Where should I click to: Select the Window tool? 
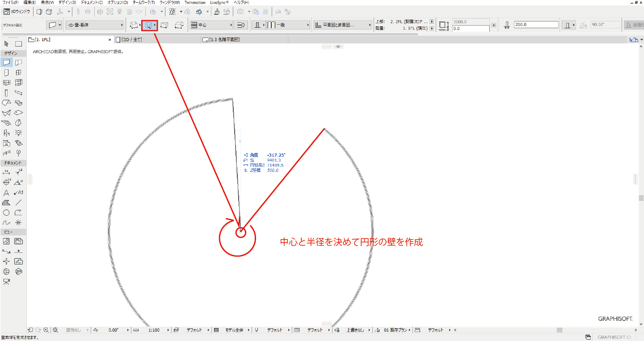[x=19, y=72]
